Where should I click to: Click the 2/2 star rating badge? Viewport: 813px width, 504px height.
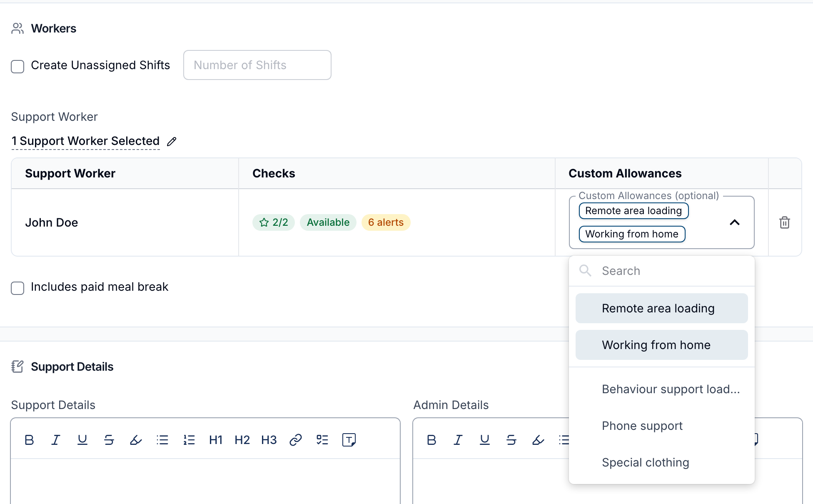274,222
